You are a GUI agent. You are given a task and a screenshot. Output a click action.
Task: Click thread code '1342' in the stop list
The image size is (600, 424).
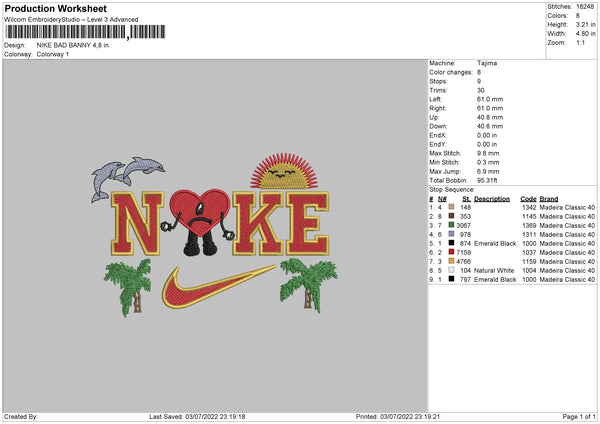529,207
